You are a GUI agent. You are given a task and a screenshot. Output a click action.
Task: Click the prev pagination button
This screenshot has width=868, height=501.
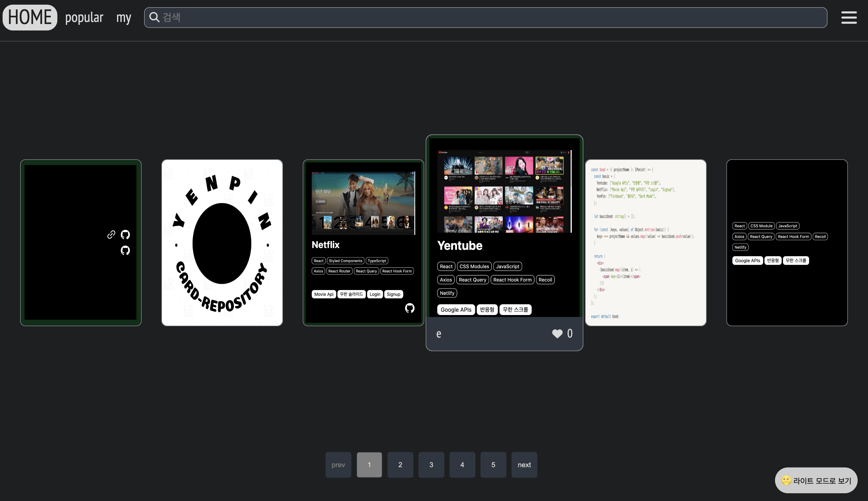tap(338, 465)
